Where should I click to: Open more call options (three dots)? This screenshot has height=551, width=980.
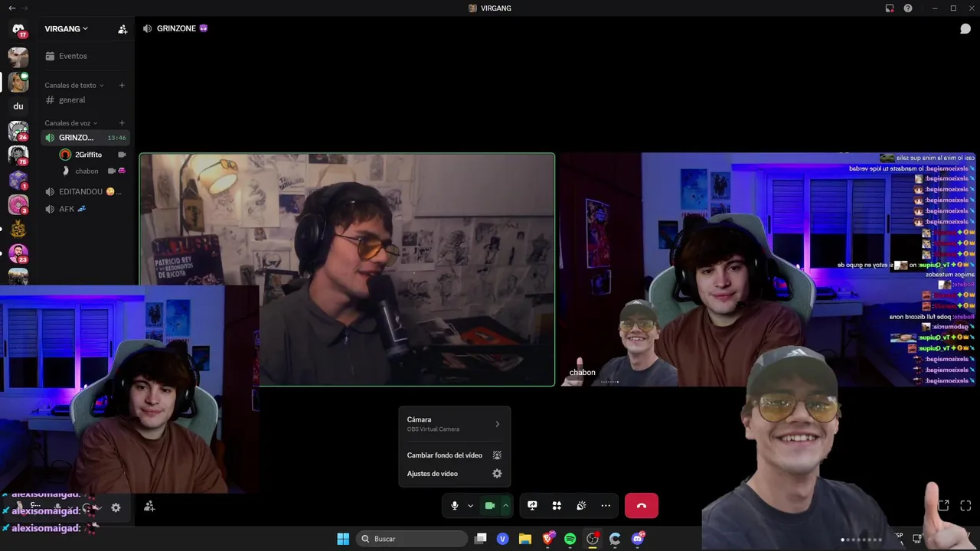[x=606, y=506]
